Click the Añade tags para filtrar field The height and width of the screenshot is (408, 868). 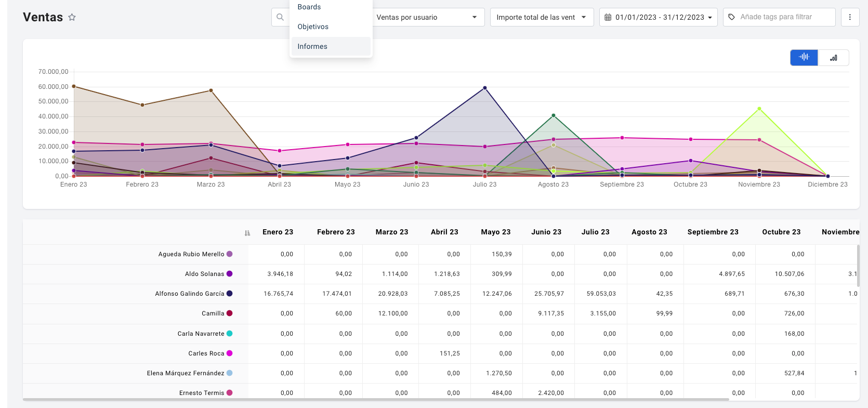(x=779, y=17)
